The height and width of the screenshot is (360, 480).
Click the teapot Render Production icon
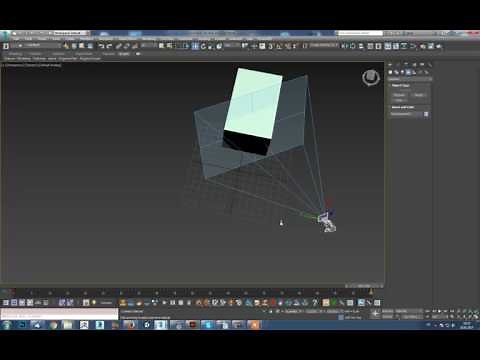point(439,46)
